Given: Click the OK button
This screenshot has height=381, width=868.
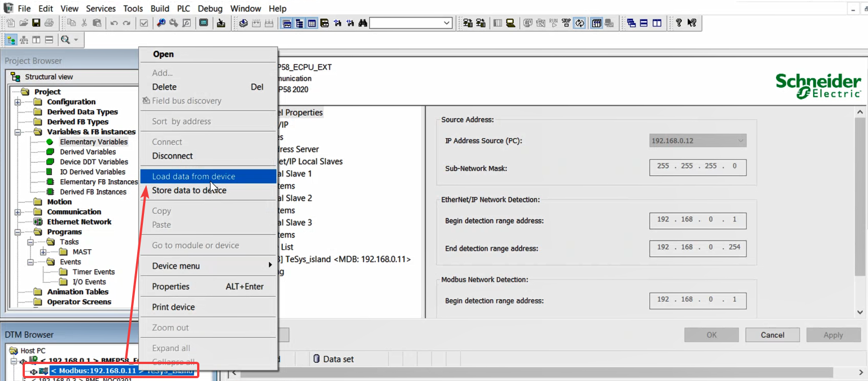Looking at the screenshot, I should point(712,335).
